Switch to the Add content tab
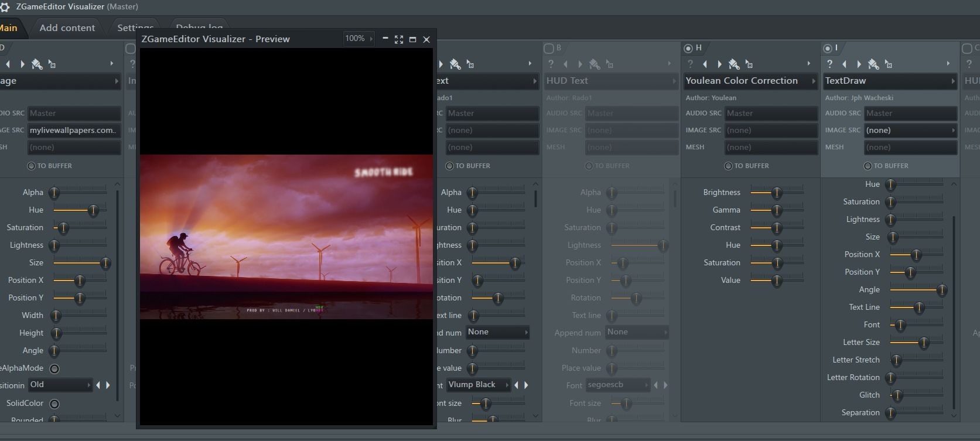 click(x=67, y=28)
